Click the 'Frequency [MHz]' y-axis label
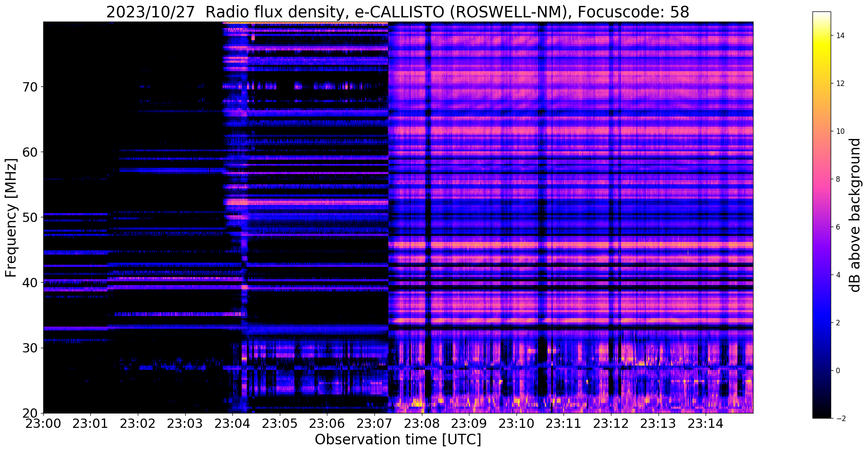 click(11, 218)
